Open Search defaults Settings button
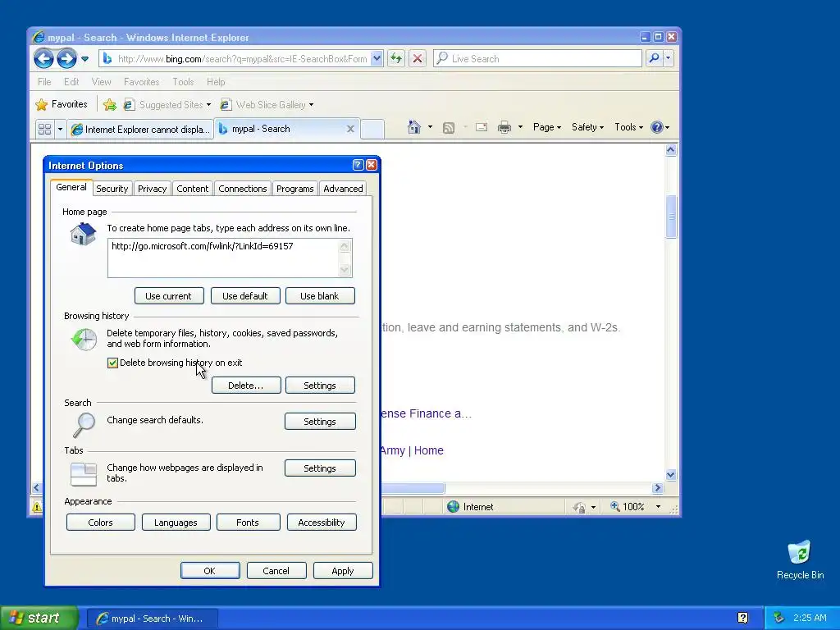The image size is (840, 630). pyautogui.click(x=320, y=421)
